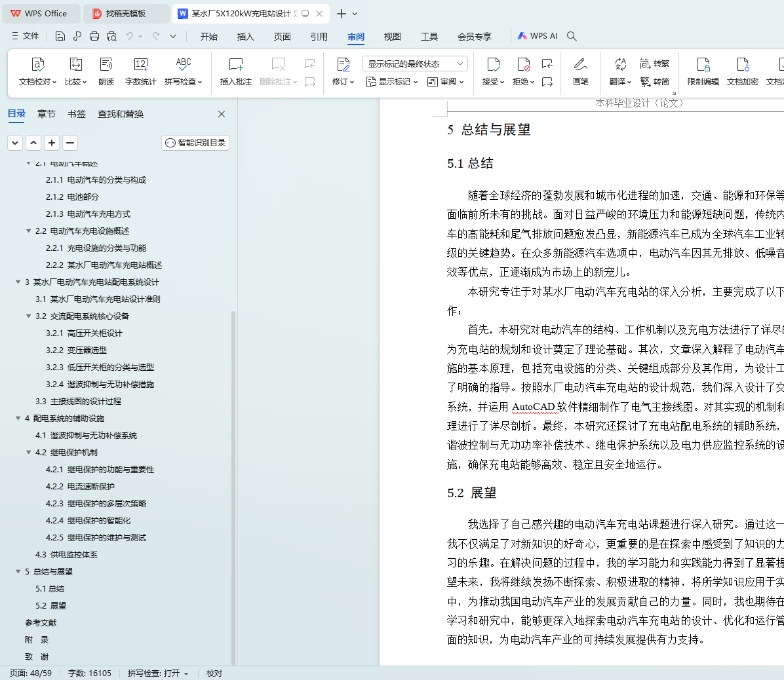The image size is (784, 680).
Task: Open 字数统计 word count tool
Action: coord(140,65)
